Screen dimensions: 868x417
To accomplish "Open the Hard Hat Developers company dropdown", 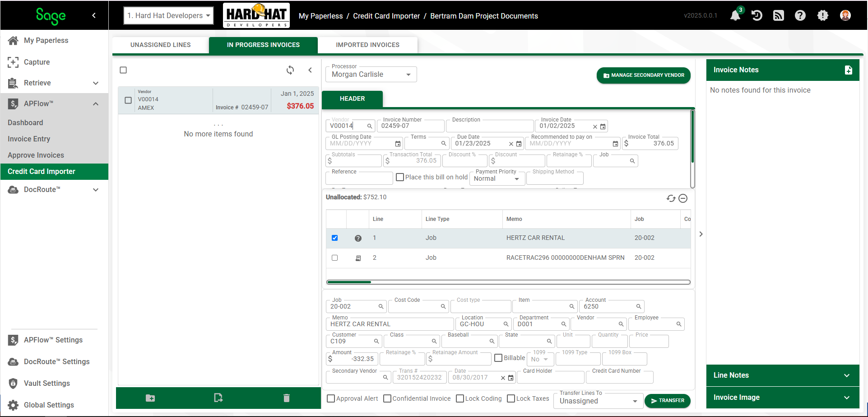I will pyautogui.click(x=169, y=15).
